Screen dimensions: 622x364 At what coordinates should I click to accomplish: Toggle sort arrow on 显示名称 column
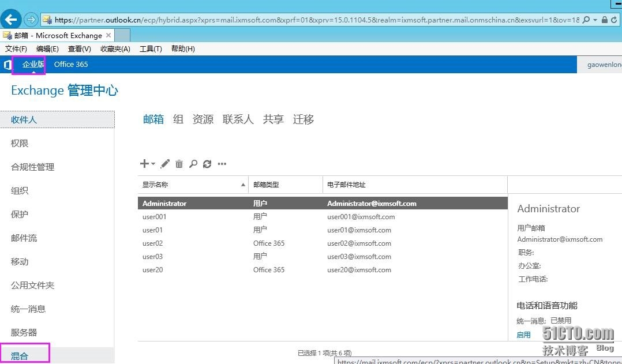(x=243, y=185)
